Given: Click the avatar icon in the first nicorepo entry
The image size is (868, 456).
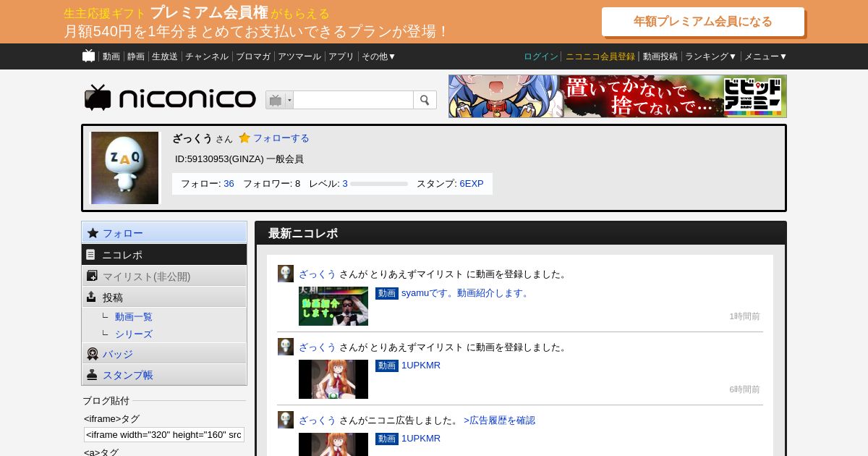Looking at the screenshot, I should 286,274.
